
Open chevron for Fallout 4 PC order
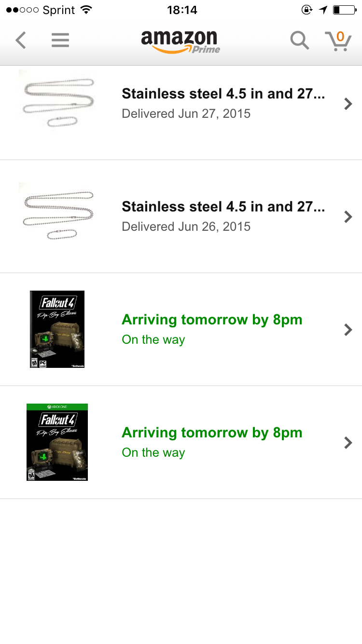point(348,330)
